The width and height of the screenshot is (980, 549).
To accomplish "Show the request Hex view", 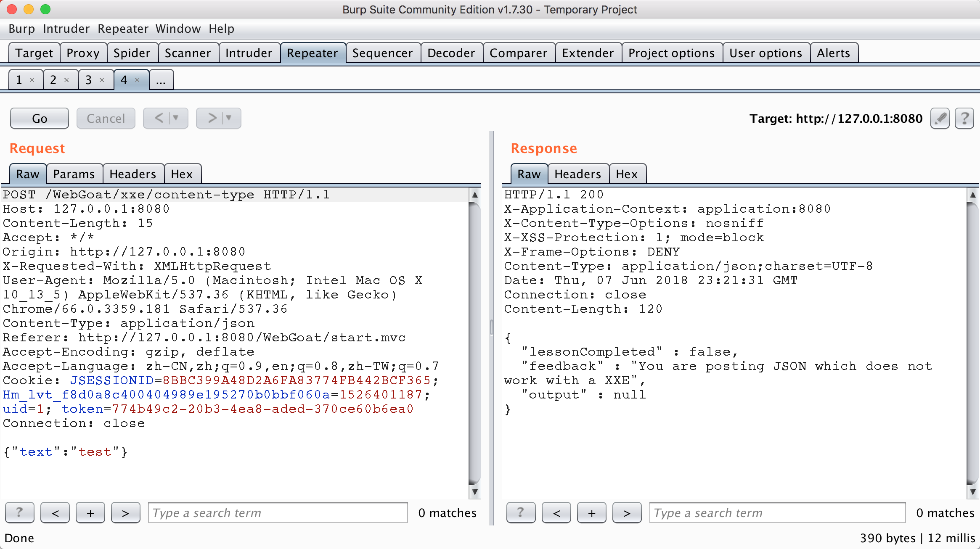I will click(182, 174).
